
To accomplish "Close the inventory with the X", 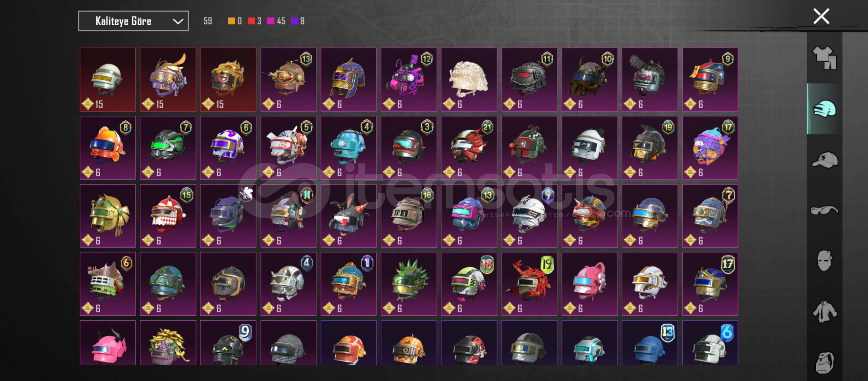I will point(821,16).
